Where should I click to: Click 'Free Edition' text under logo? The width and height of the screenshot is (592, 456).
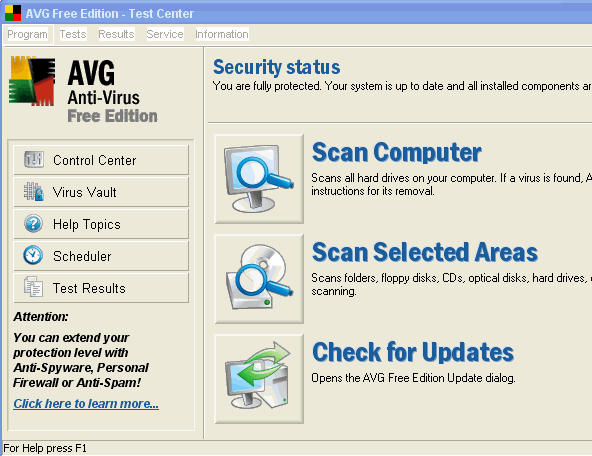click(113, 116)
